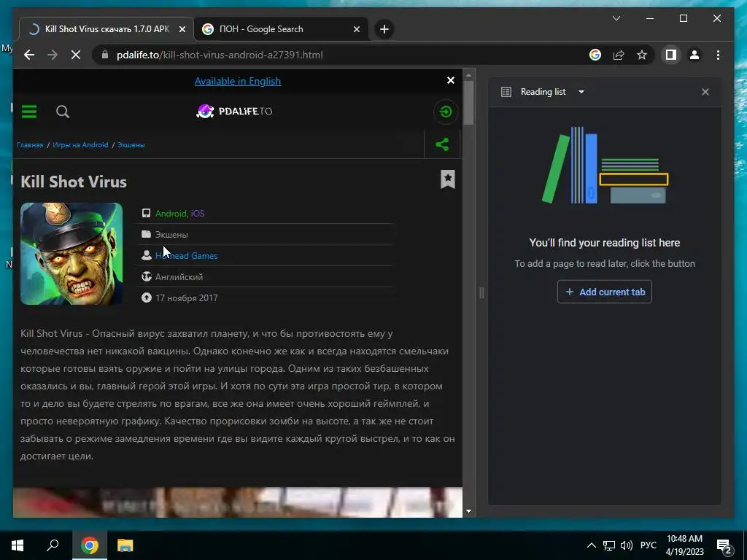The height and width of the screenshot is (560, 747).
Task: Open Available in English link
Action: pos(238,81)
